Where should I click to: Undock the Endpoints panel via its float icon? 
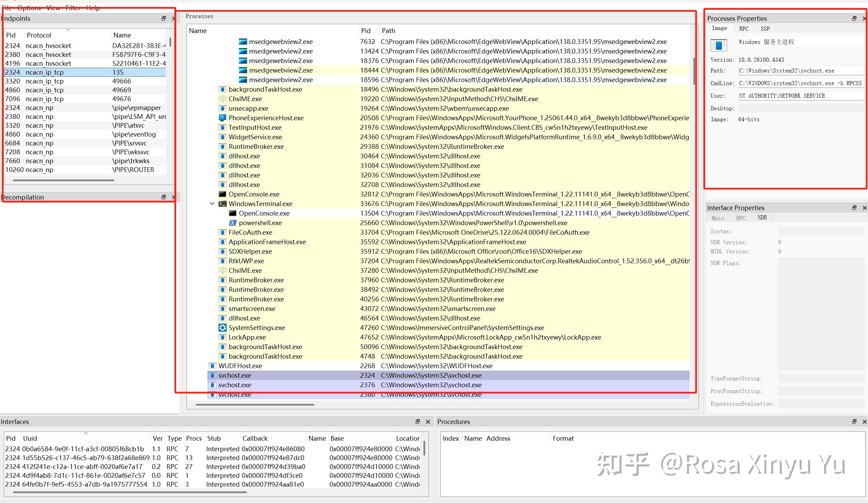[x=163, y=18]
